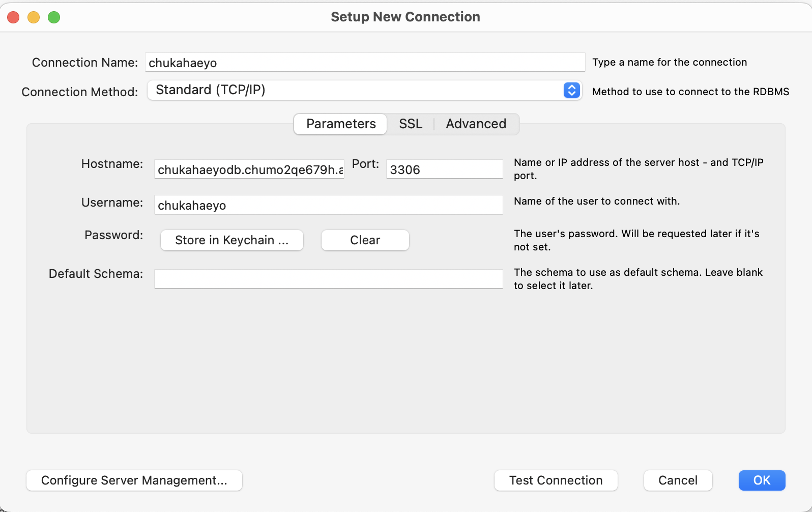Close the Setup New Connection window
Image resolution: width=812 pixels, height=512 pixels.
pyautogui.click(x=13, y=17)
